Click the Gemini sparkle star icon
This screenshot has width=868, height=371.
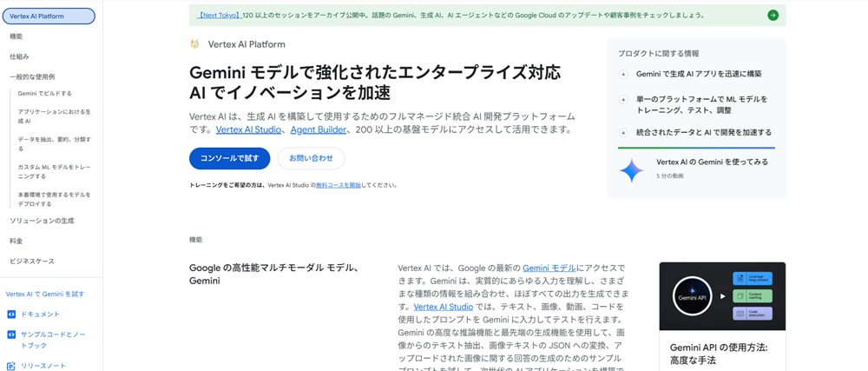pyautogui.click(x=631, y=169)
